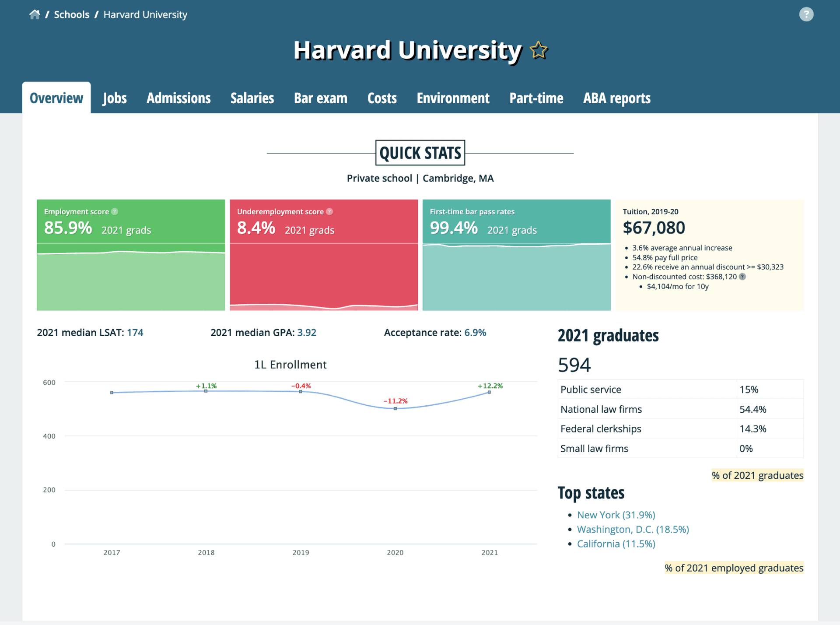Click the acceptance rate 6.9% value
Screen dimensions: 840x625
pyautogui.click(x=475, y=332)
